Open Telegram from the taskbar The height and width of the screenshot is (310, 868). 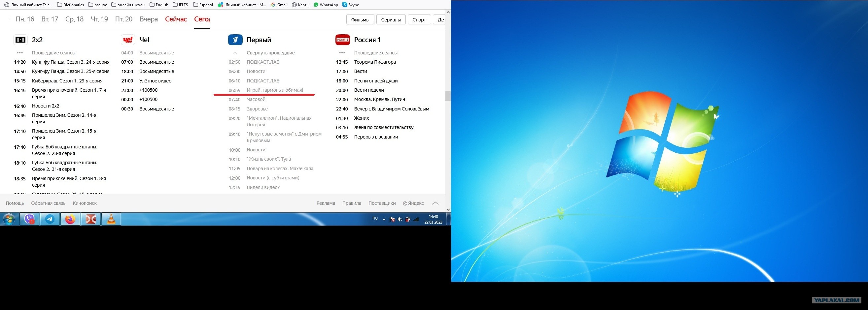pyautogui.click(x=50, y=219)
